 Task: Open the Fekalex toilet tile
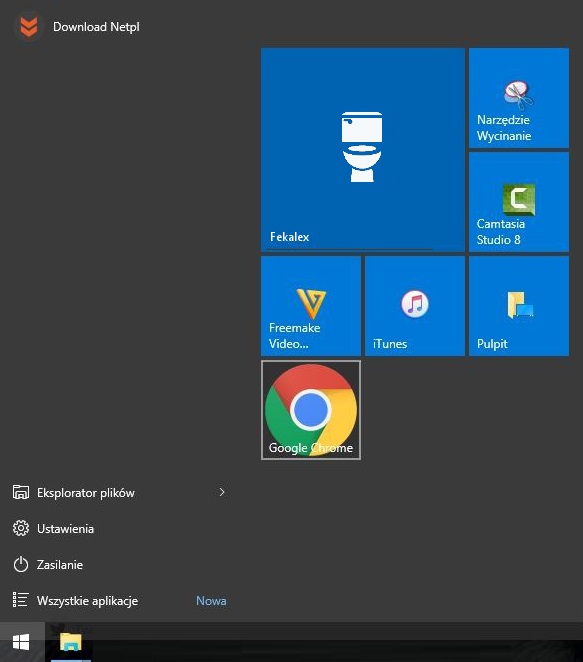point(363,149)
